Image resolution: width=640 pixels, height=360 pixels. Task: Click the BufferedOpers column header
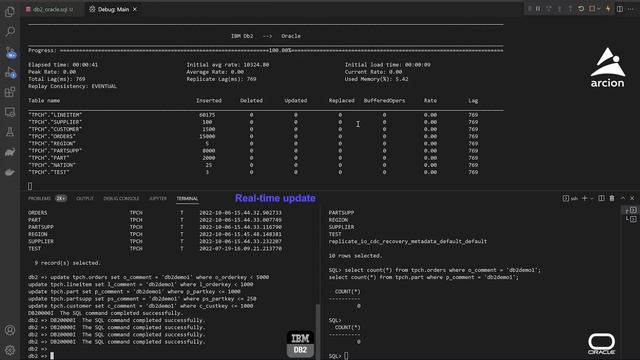384,100
